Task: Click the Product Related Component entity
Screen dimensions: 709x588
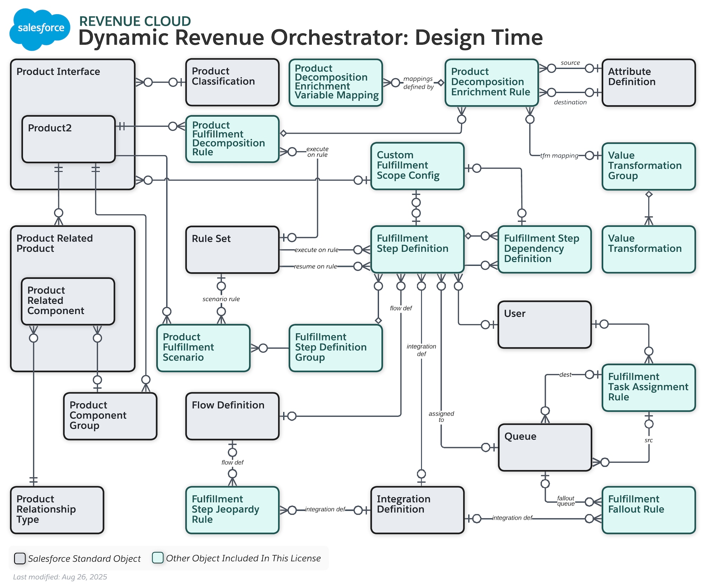Action: click(68, 302)
